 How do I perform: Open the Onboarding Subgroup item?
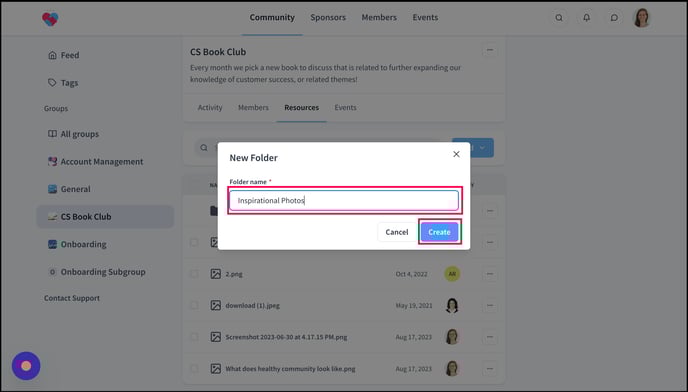tap(105, 272)
